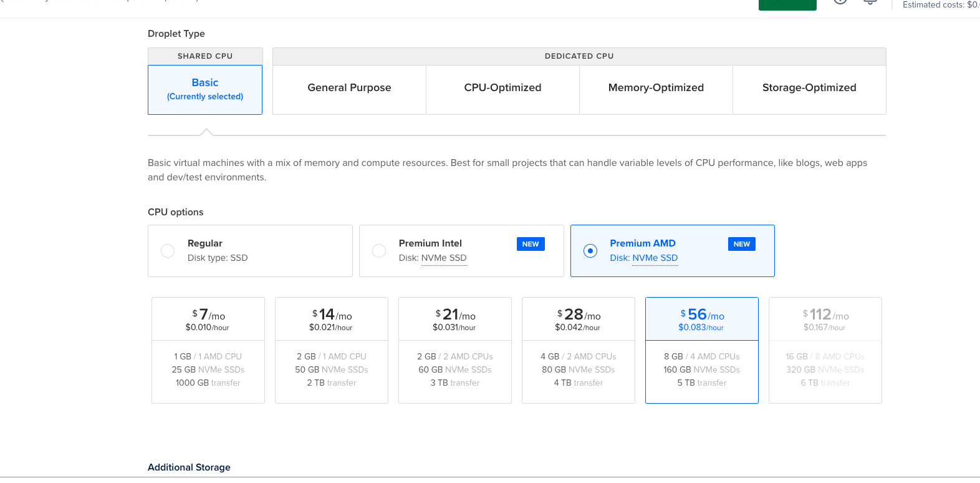Choose the $21/mo plan card
Screen dimensions: 980x483
tap(455, 350)
